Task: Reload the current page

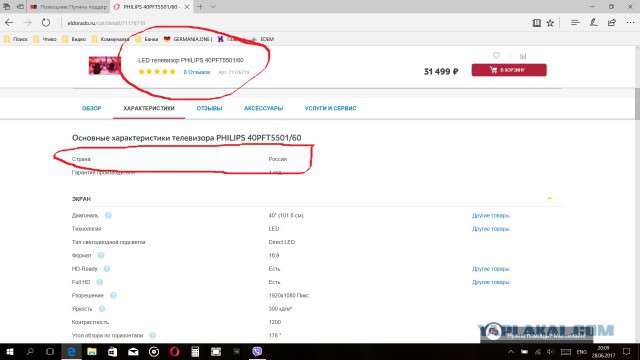Action: pyautogui.click(x=46, y=23)
